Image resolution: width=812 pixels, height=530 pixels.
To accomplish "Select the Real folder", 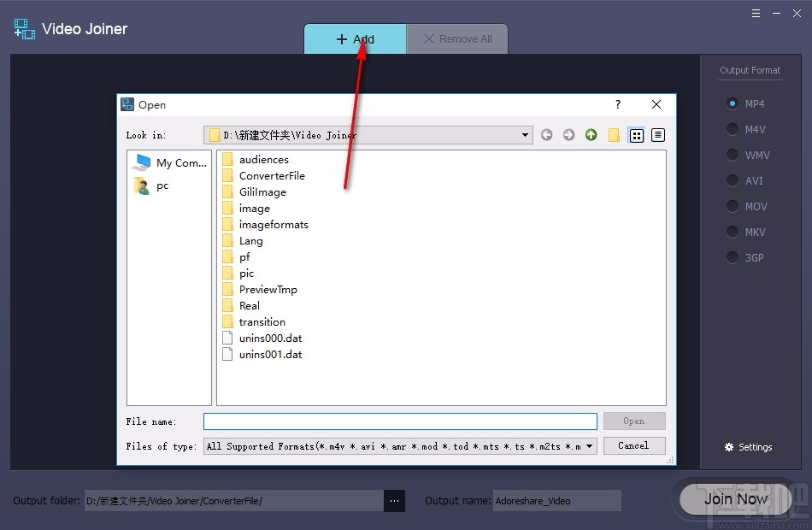I will [x=241, y=306].
